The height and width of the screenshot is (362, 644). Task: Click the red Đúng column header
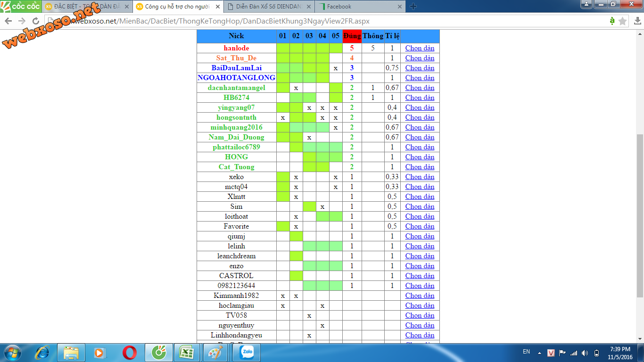click(352, 36)
